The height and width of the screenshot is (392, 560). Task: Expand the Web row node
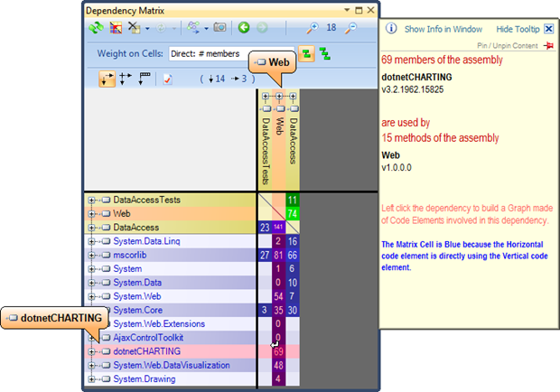91,214
